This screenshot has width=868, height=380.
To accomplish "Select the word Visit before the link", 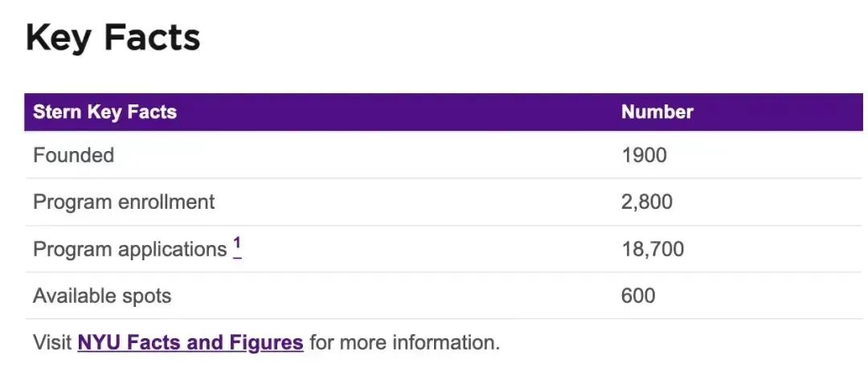I will pos(52,342).
